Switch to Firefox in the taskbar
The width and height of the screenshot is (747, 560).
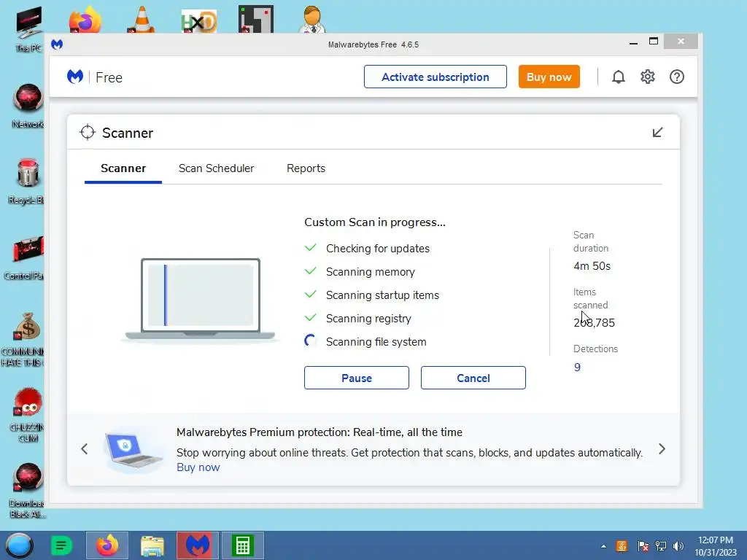(x=107, y=545)
